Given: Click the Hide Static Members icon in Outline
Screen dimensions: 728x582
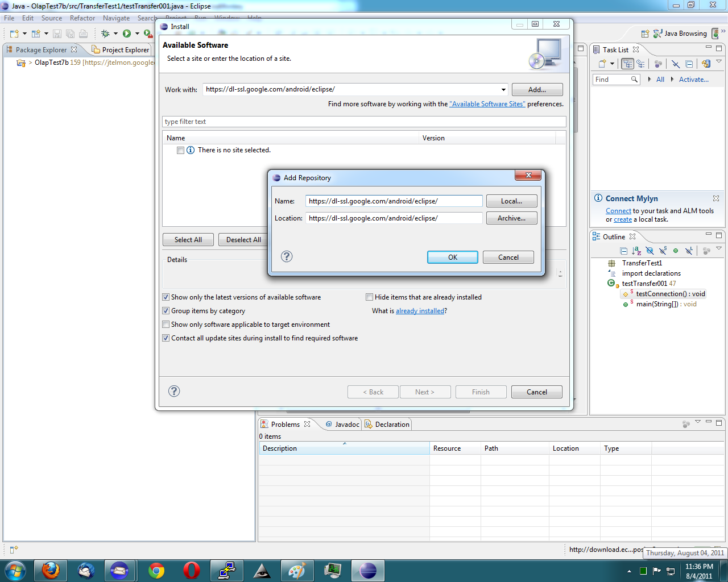Looking at the screenshot, I should click(663, 251).
